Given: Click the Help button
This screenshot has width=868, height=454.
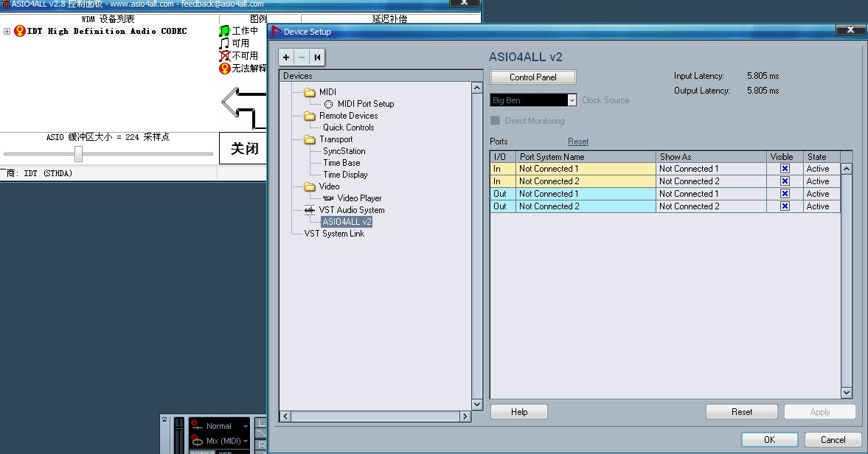Looking at the screenshot, I should point(519,412).
